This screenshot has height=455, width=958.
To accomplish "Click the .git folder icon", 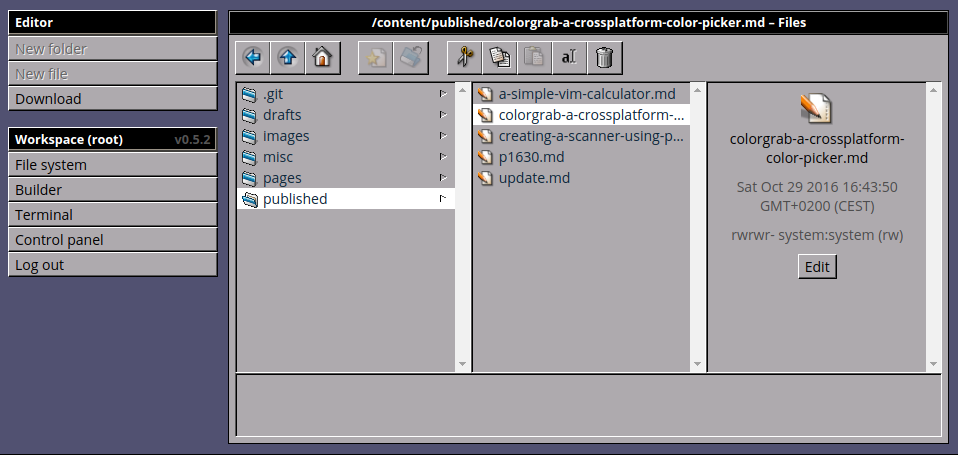I will 249,94.
